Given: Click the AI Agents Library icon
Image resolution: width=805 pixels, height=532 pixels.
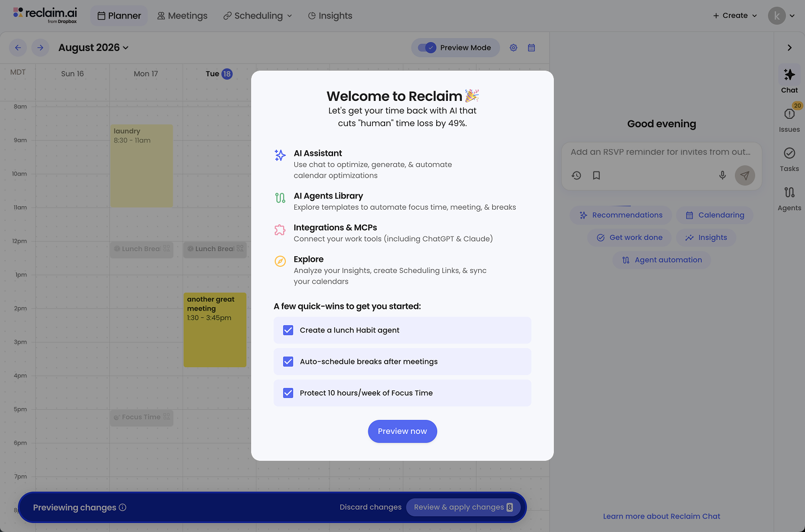Looking at the screenshot, I should (280, 198).
